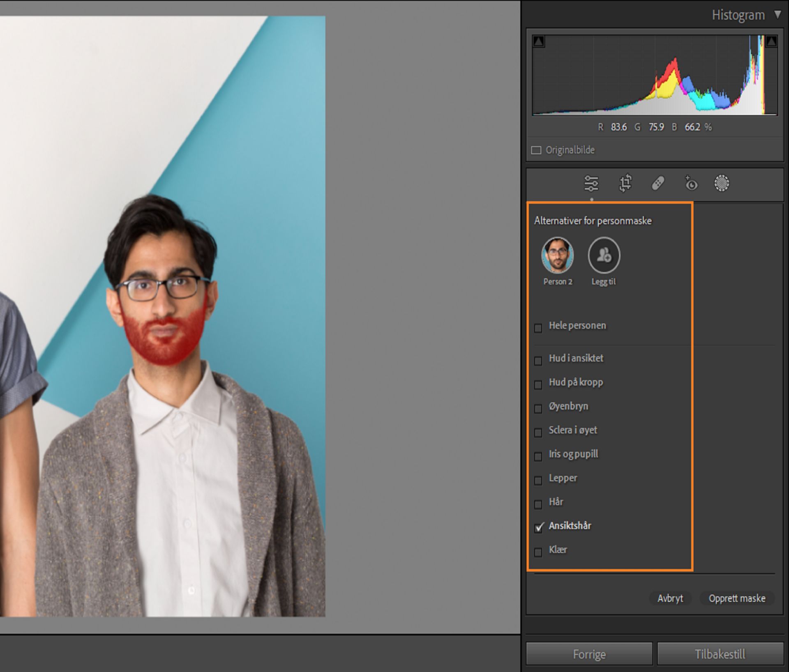Click the Opprett maske button
The height and width of the screenshot is (672, 789).
(736, 598)
